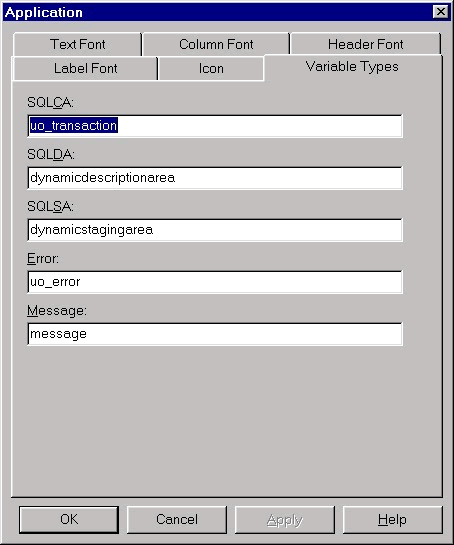Image resolution: width=454 pixels, height=545 pixels.
Task: Confirm settings with the OK button
Action: pos(69,519)
